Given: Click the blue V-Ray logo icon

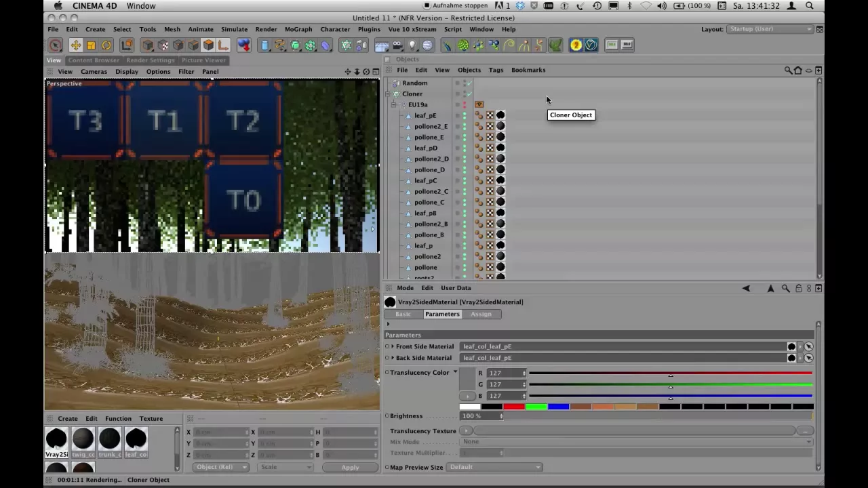Looking at the screenshot, I should click(591, 45).
